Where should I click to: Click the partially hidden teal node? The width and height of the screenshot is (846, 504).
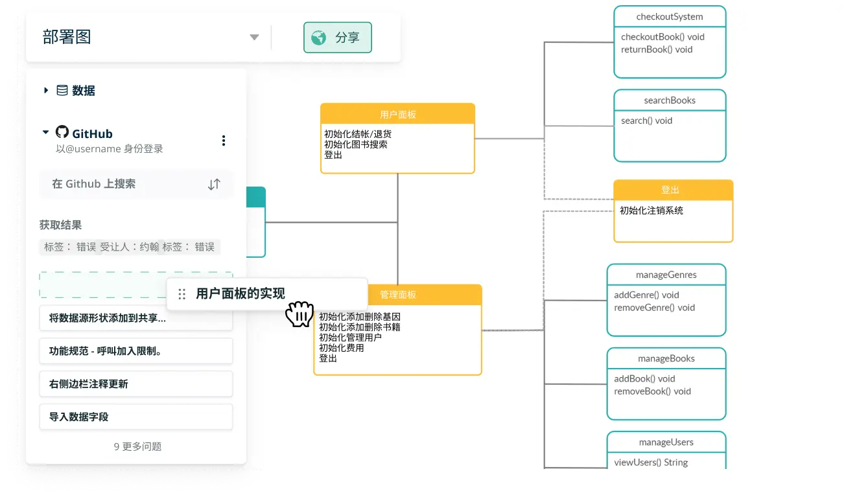tap(256, 222)
